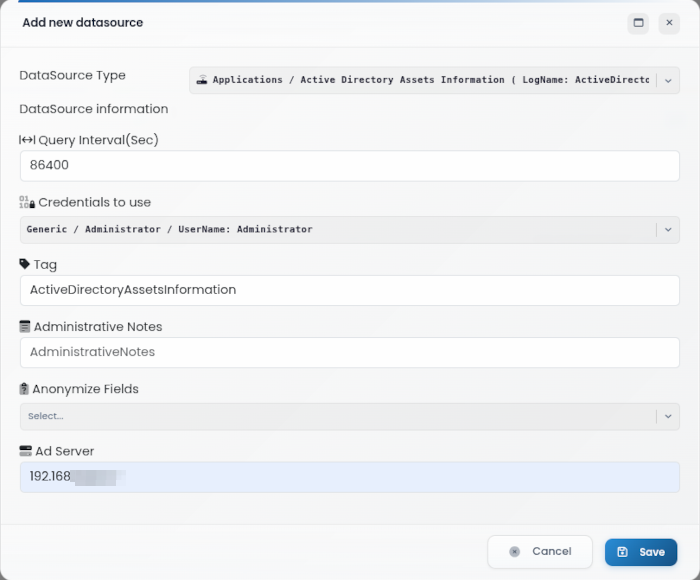Click the 'Administrative Notes' label text

click(98, 327)
